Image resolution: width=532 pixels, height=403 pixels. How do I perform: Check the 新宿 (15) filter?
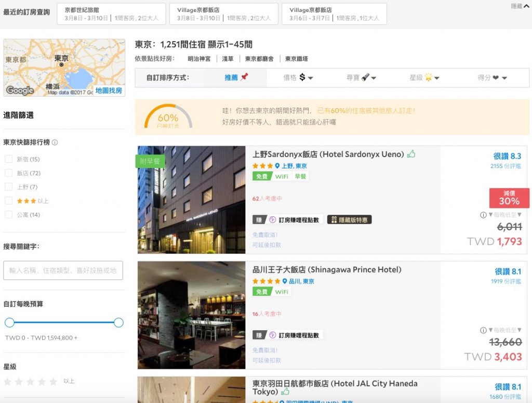click(x=8, y=159)
